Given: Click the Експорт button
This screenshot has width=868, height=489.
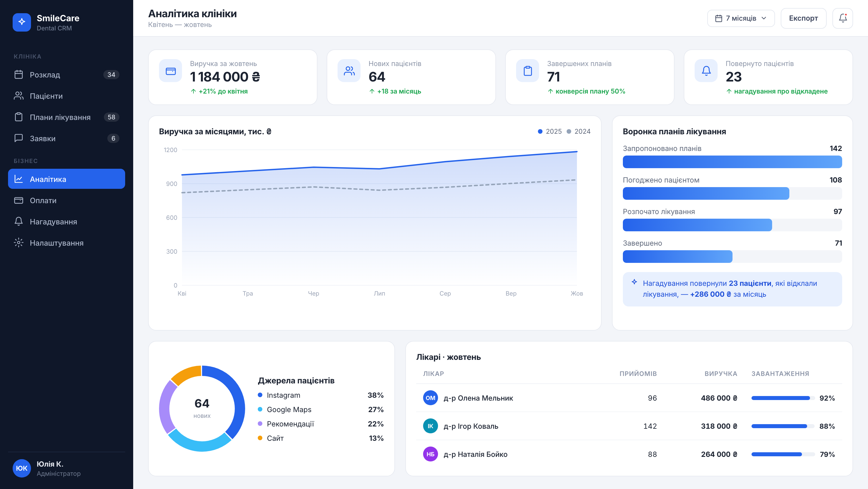Looking at the screenshot, I should 803,18.
